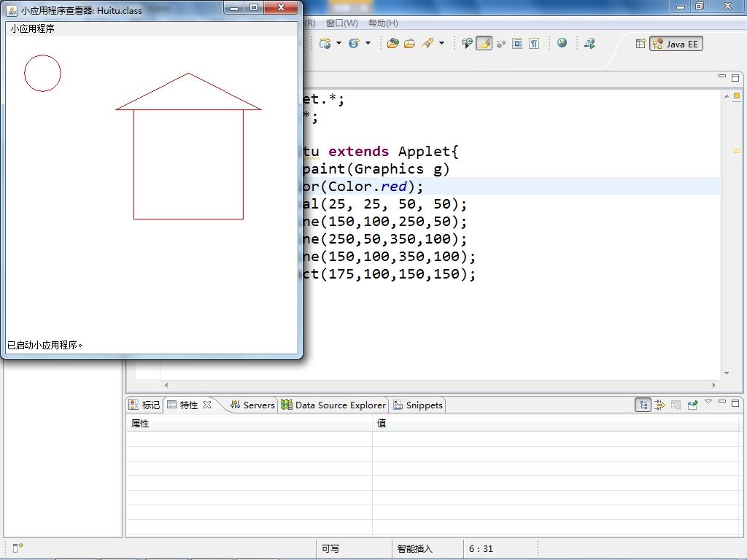The image size is (747, 560).
Task: Click the code line ending (25, 25, 50, 50);
Action: [x=385, y=204]
